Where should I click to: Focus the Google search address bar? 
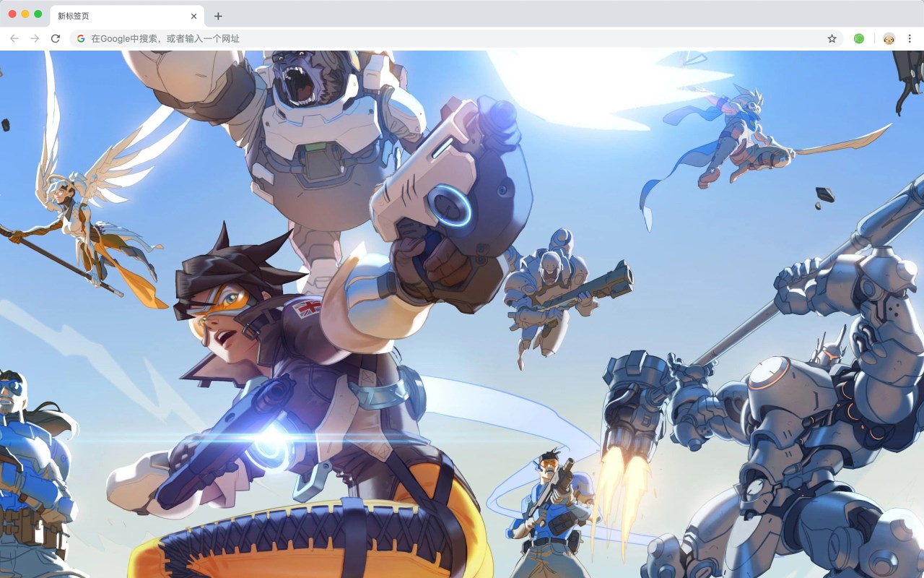456,38
